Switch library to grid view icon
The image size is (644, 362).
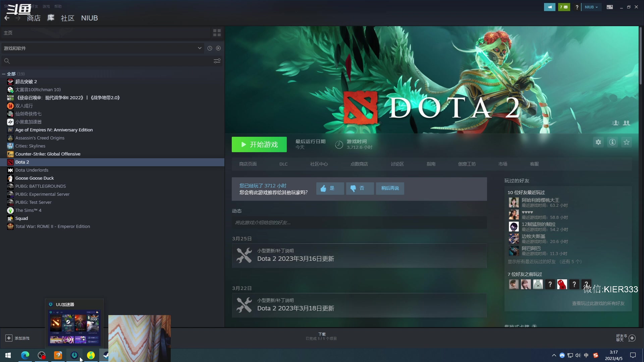pos(217,33)
